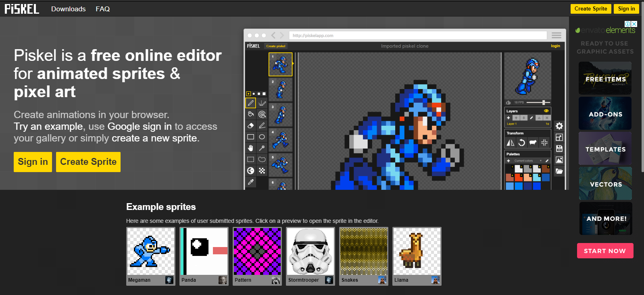Select the Rectangle selection tool in editor preview
The width and height of the screenshot is (644, 295).
click(250, 160)
